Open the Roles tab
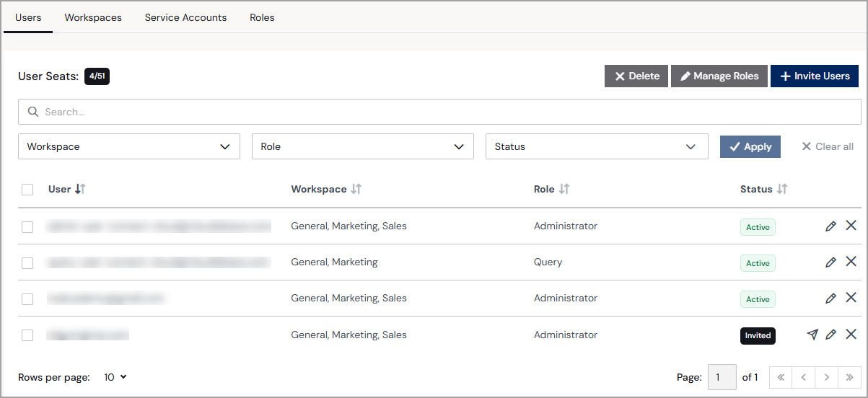 pyautogui.click(x=262, y=17)
